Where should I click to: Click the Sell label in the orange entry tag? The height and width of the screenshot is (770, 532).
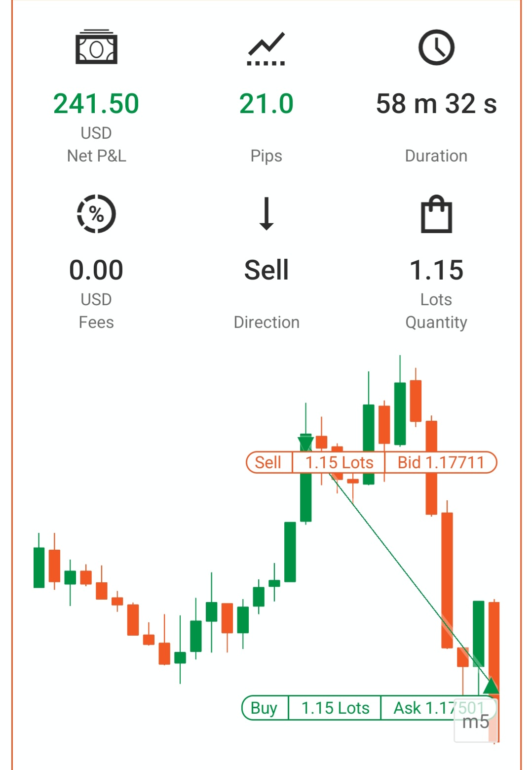click(268, 462)
